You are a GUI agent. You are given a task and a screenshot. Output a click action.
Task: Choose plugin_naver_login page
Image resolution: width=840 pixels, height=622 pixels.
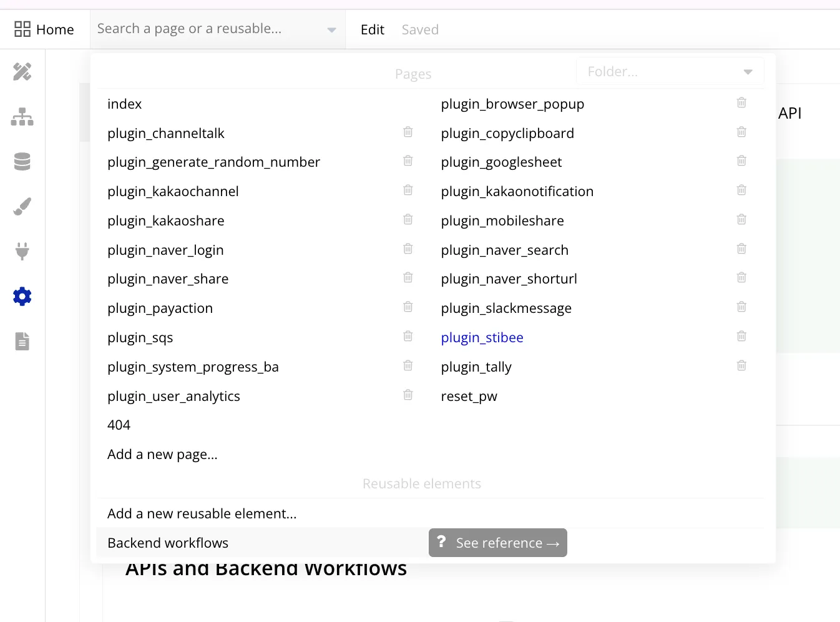coord(165,250)
